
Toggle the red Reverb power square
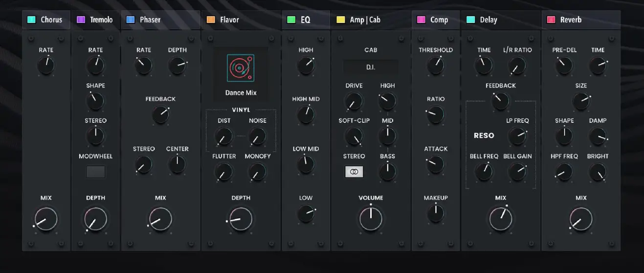click(551, 20)
